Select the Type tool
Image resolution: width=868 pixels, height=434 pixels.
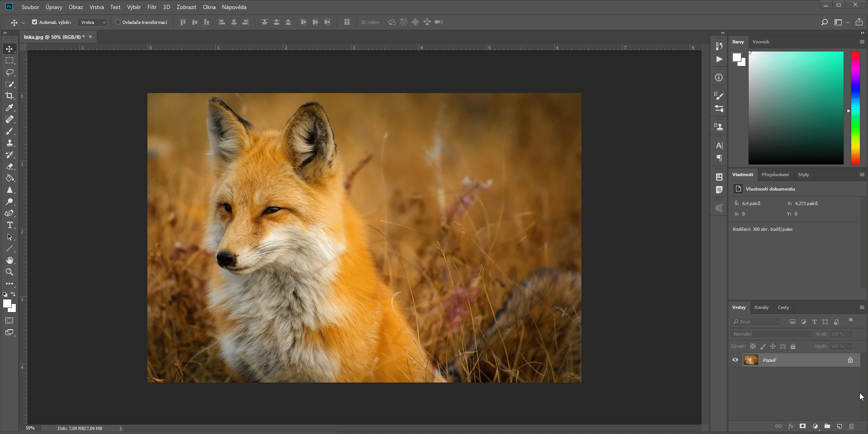[x=9, y=225]
